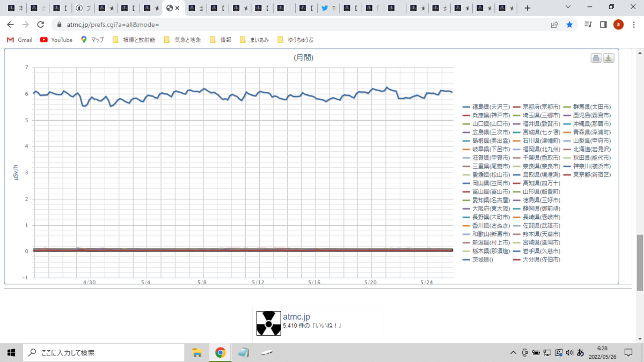Open the 情報 bookmark folder
The height and width of the screenshot is (362, 644).
[x=220, y=40]
